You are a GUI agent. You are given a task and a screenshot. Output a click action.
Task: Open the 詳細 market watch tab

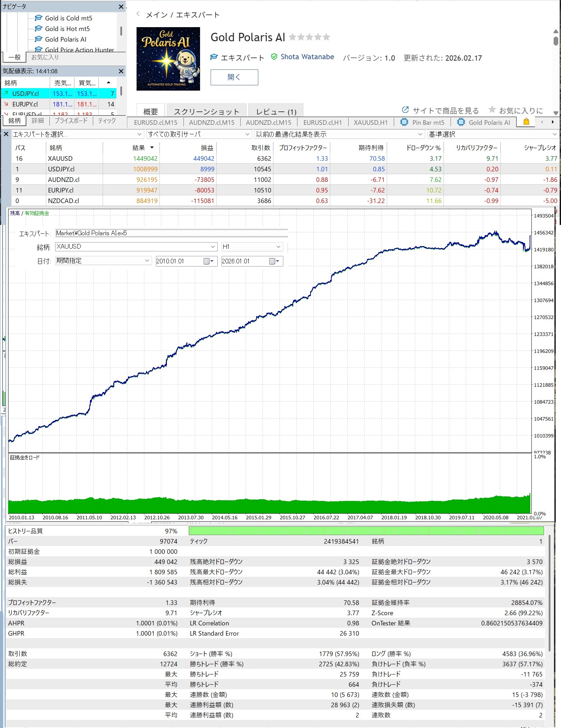point(38,121)
